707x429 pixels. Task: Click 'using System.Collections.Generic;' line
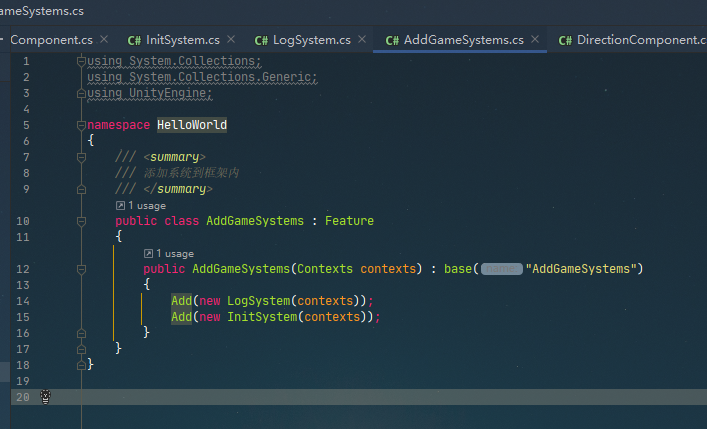coord(202,77)
